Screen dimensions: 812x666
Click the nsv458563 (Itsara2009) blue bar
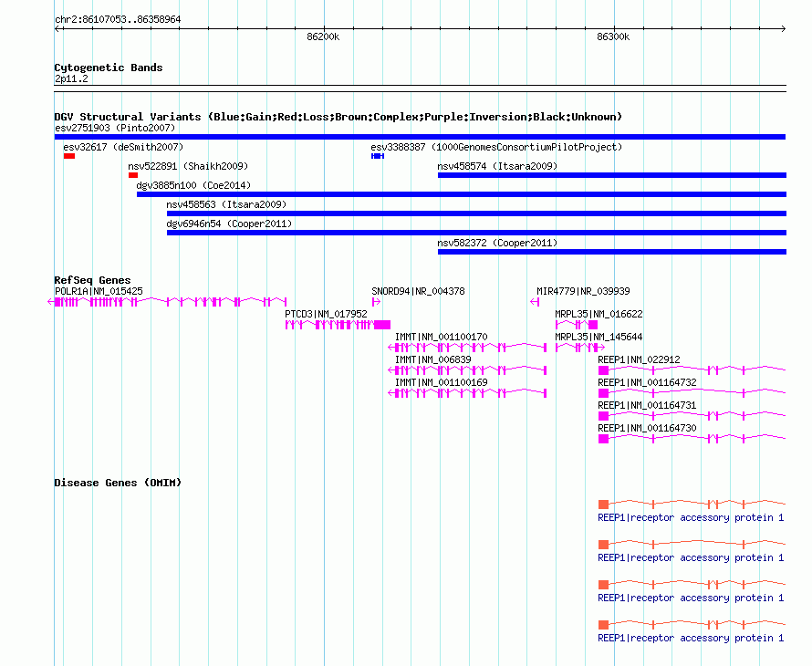pos(476,213)
